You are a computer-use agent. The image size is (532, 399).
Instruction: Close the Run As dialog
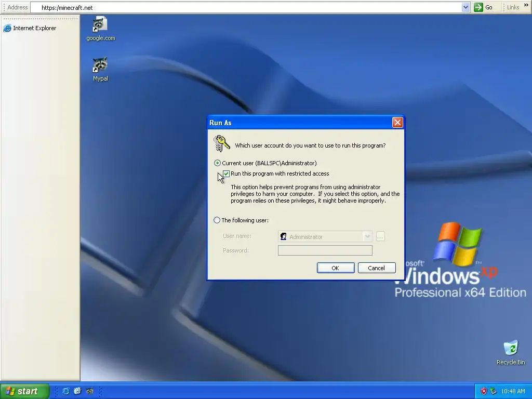[397, 123]
